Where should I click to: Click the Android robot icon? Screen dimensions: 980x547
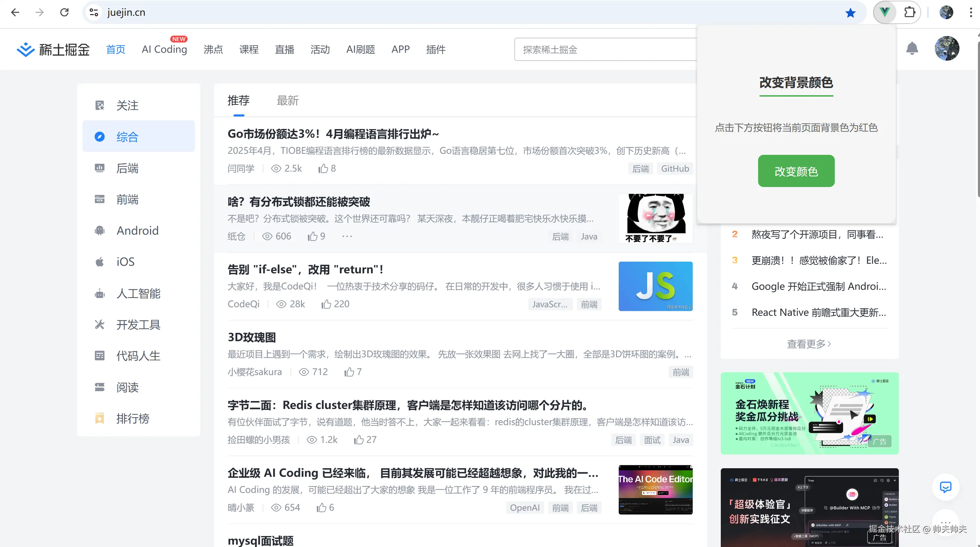[x=100, y=230]
